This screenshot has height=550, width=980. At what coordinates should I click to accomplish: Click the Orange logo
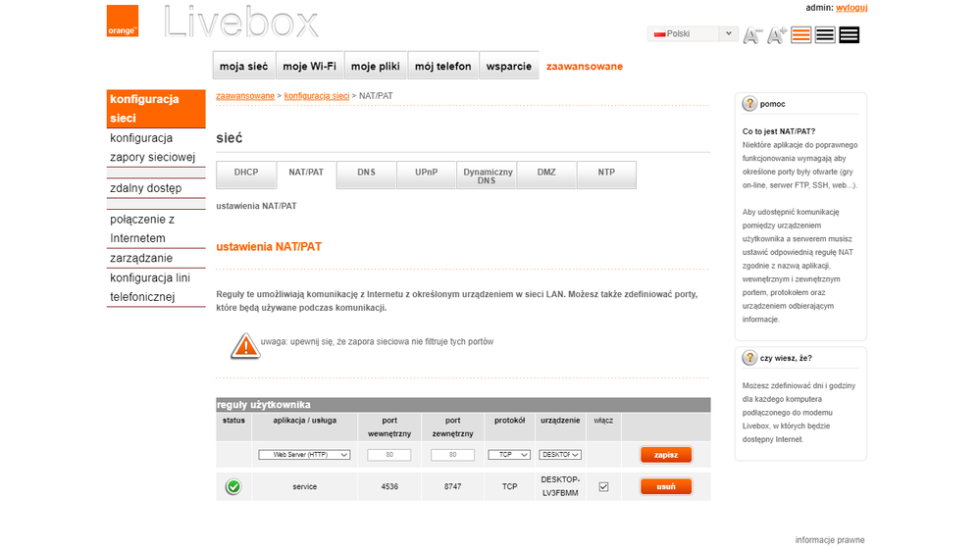click(123, 21)
